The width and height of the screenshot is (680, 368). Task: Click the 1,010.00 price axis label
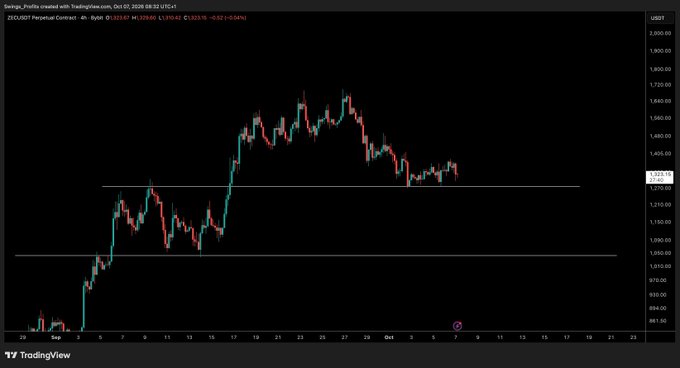pos(660,267)
